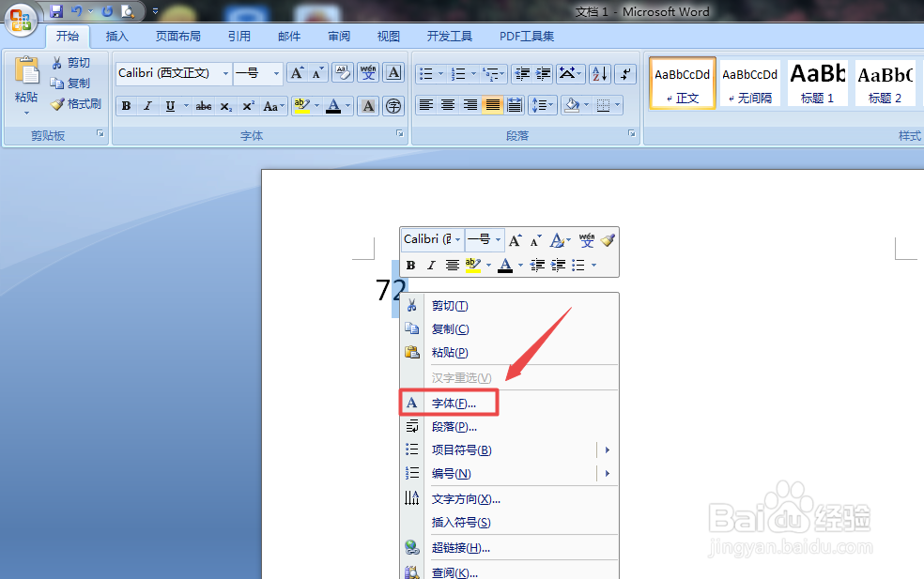Apply 标题 2 Heading style
The image size is (924, 579).
click(x=885, y=84)
